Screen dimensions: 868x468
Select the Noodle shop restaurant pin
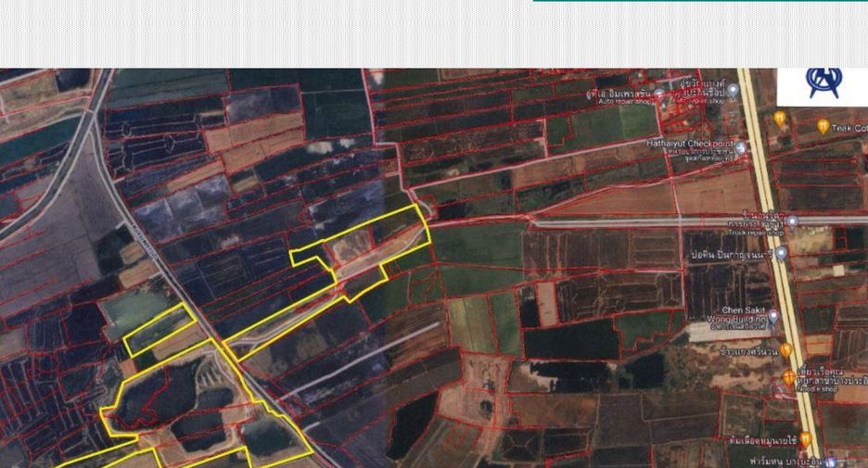coord(789,379)
